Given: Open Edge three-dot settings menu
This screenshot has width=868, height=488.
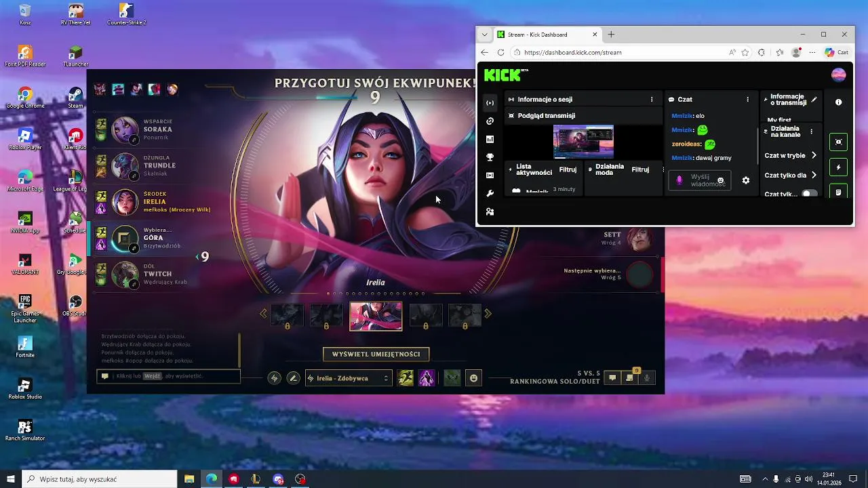Looking at the screenshot, I should pyautogui.click(x=812, y=52).
